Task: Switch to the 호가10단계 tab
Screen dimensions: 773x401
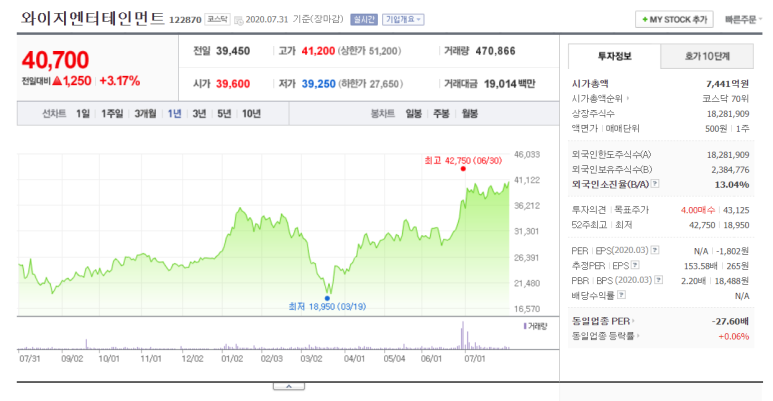Action: point(707,56)
